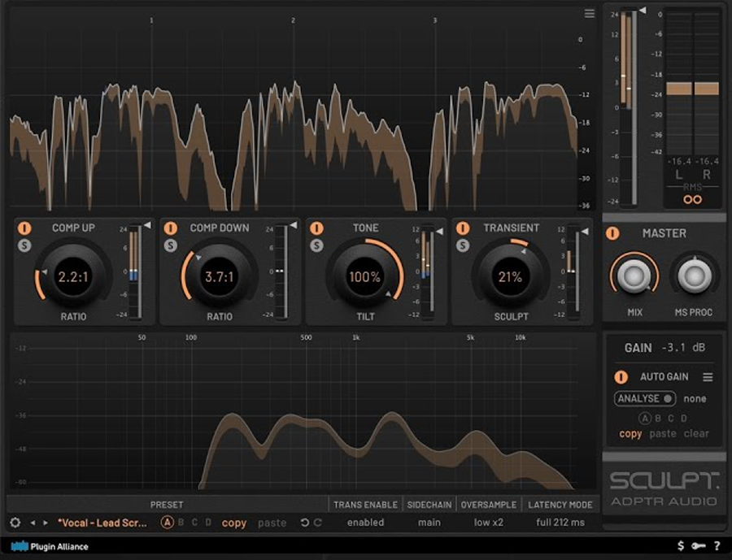The height and width of the screenshot is (560, 732).
Task: Click copy in the auto gain panel
Action: coord(630,433)
